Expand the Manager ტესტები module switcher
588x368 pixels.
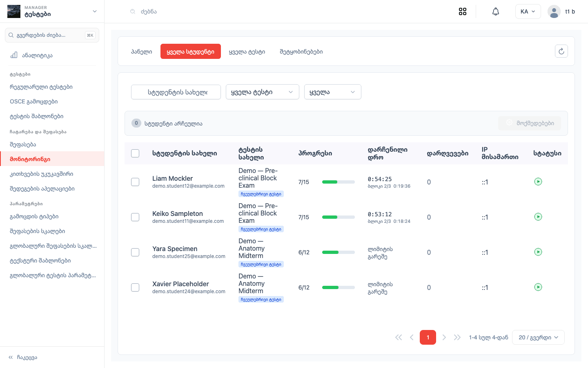(x=52, y=11)
